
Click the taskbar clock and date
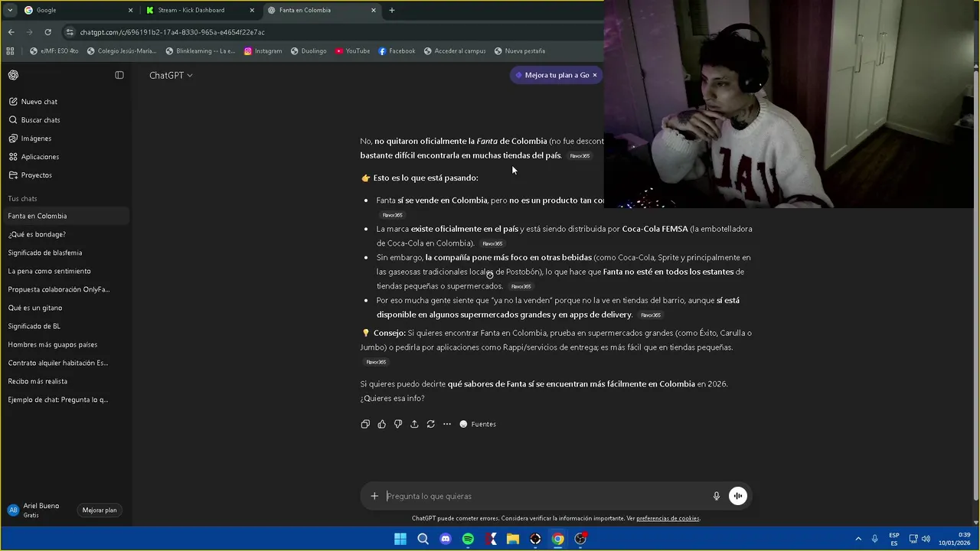(x=954, y=539)
